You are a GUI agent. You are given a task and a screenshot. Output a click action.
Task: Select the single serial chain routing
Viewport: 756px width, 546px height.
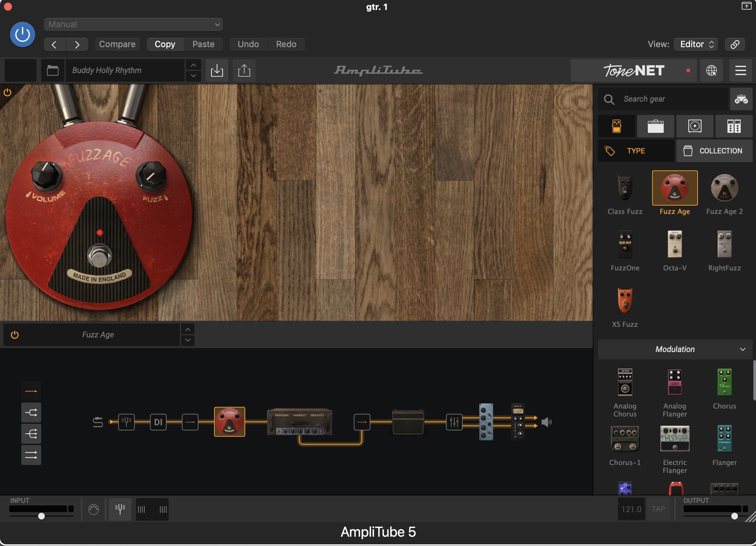click(31, 391)
